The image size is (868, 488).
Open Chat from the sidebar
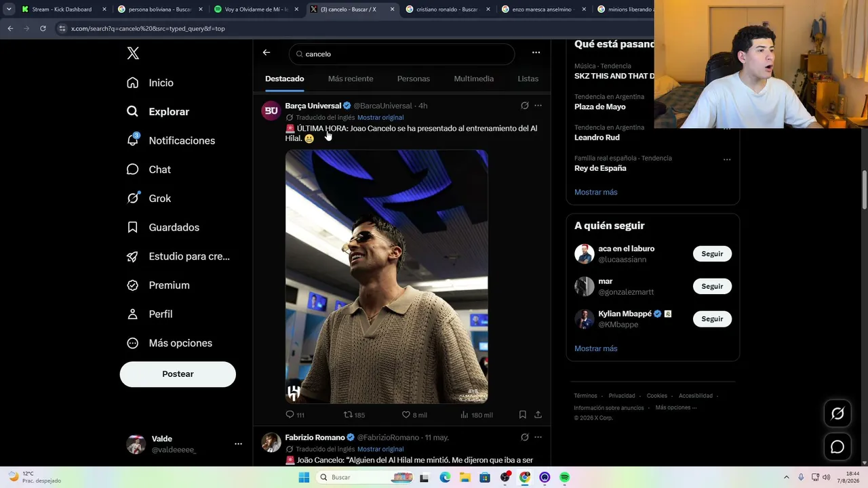pos(148,169)
